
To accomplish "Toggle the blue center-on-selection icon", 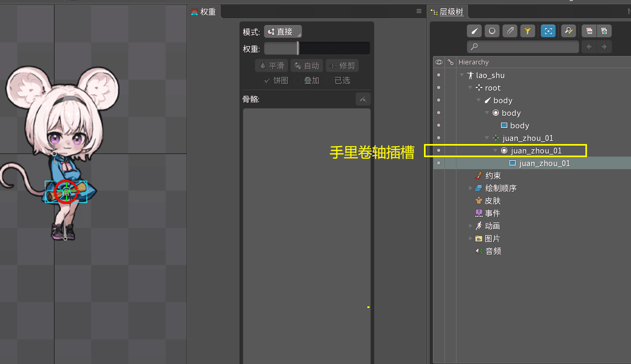I will (548, 31).
